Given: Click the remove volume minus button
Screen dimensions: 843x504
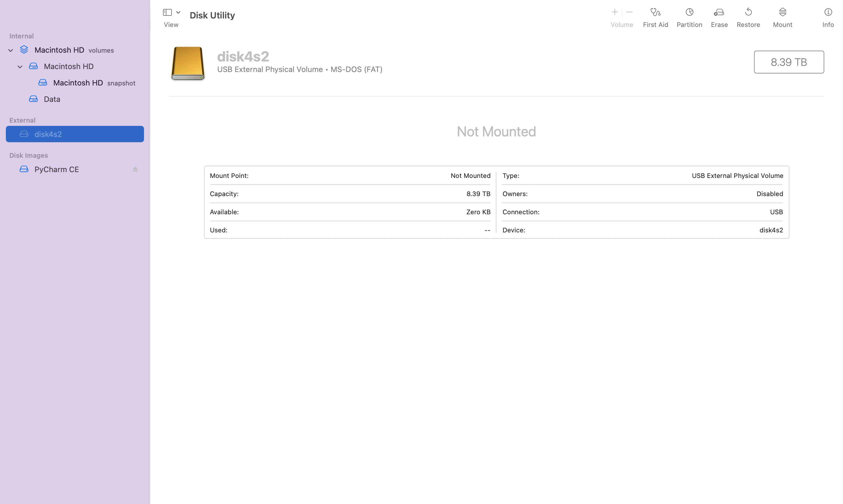Looking at the screenshot, I should click(x=629, y=12).
